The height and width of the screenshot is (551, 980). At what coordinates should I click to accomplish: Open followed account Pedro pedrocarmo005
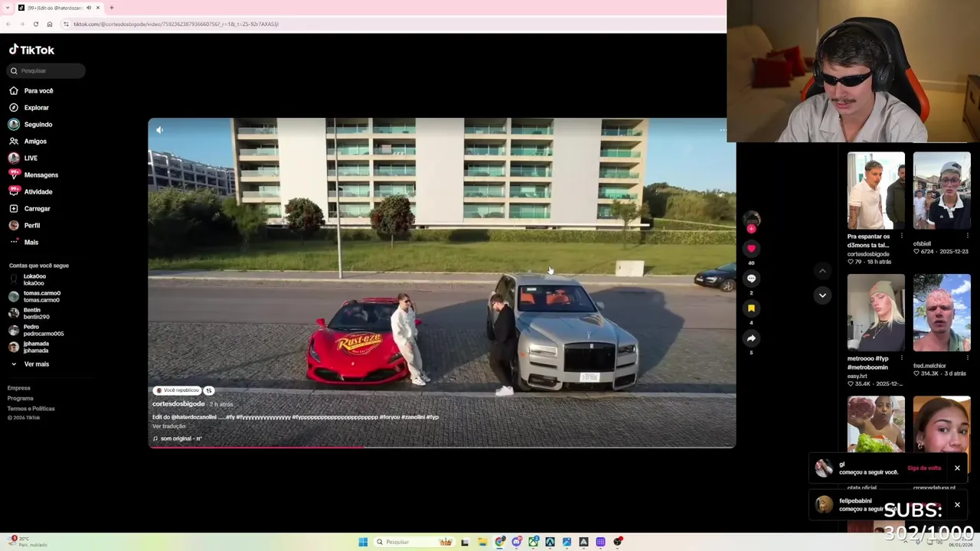point(36,330)
